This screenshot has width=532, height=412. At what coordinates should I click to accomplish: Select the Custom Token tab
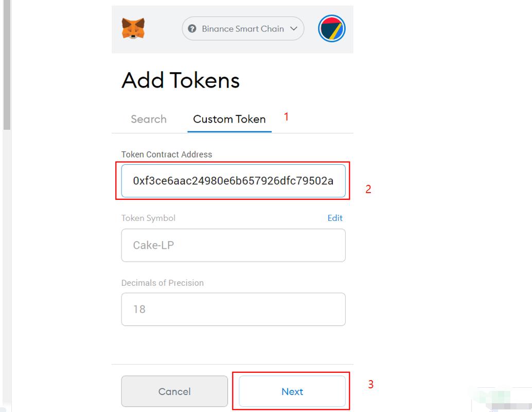[228, 119]
